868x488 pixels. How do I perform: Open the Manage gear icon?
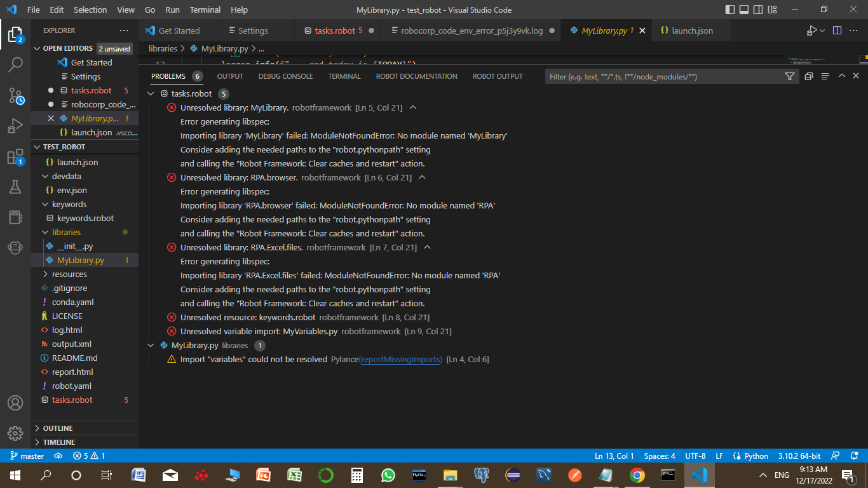tap(15, 433)
